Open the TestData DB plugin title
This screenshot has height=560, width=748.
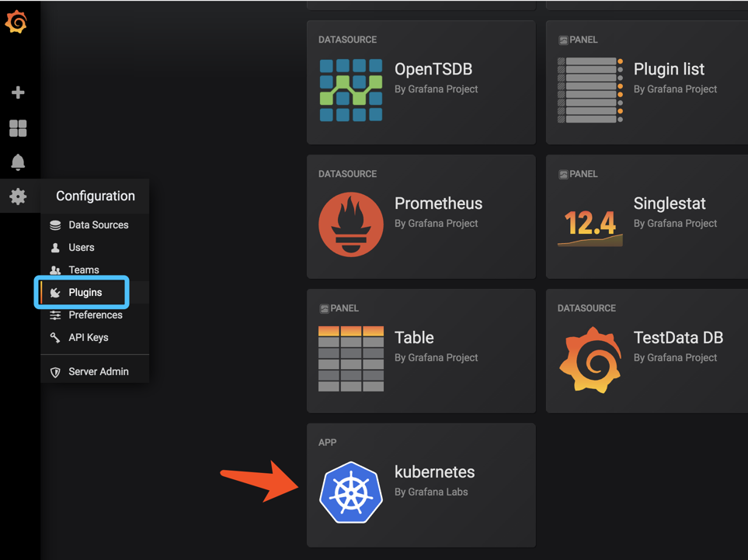(678, 338)
